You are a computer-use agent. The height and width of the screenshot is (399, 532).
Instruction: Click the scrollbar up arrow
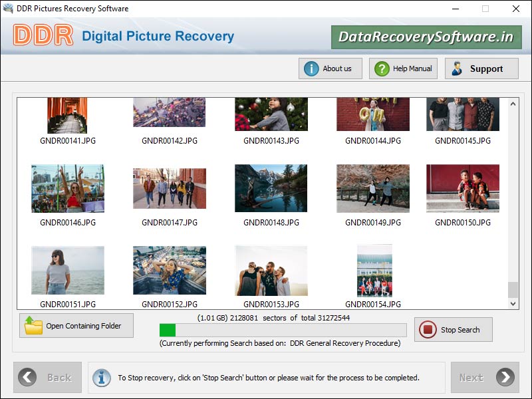pos(512,102)
